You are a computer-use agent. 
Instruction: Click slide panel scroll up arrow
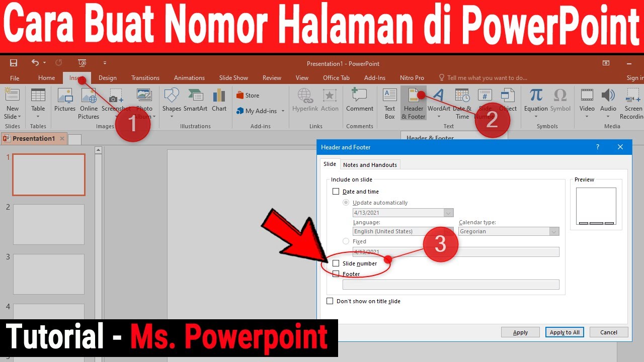pyautogui.click(x=98, y=150)
